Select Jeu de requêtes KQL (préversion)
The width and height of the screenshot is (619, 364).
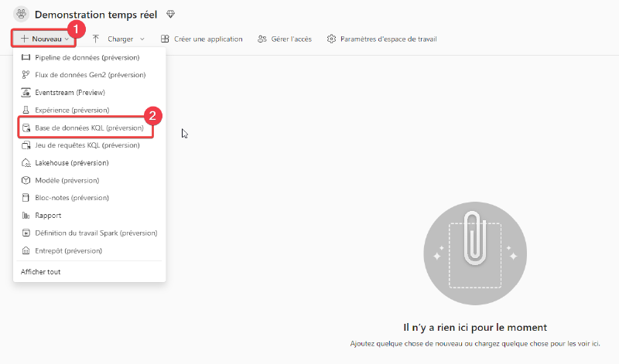click(x=87, y=145)
